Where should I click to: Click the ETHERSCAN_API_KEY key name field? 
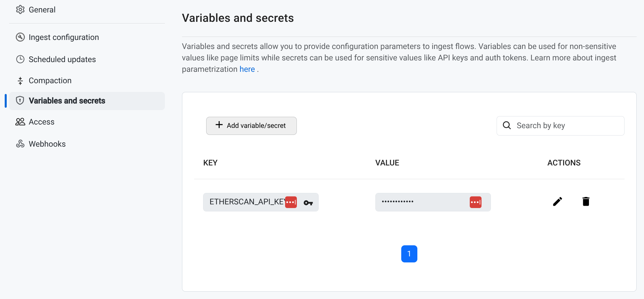pos(246,202)
